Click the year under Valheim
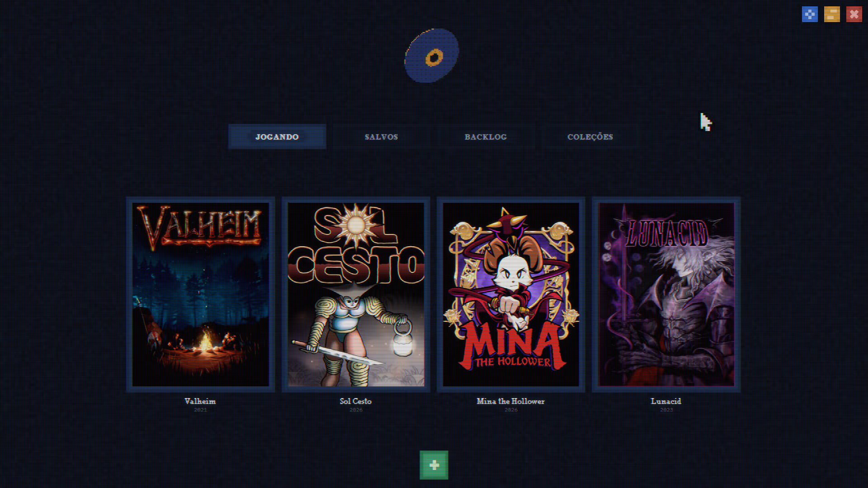Image resolution: width=868 pixels, height=488 pixels. click(200, 410)
